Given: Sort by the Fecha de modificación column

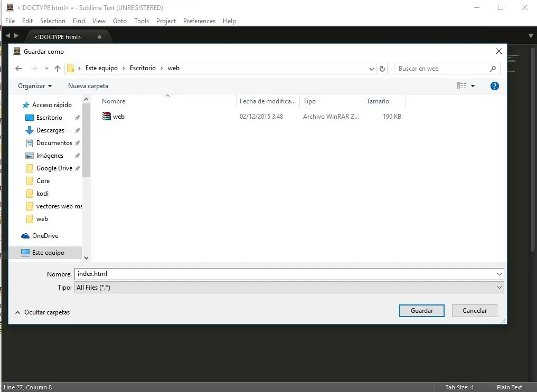Looking at the screenshot, I should 268,101.
